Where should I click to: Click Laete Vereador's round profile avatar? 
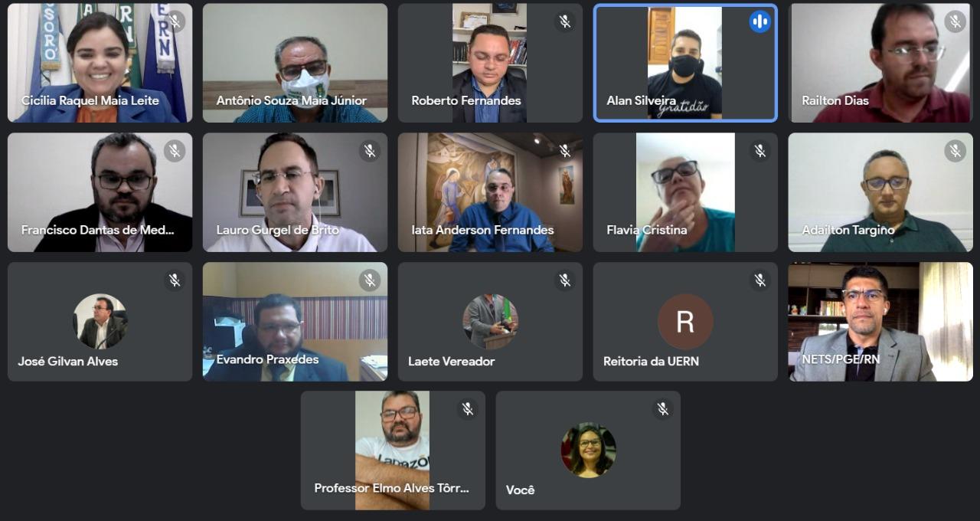490,322
